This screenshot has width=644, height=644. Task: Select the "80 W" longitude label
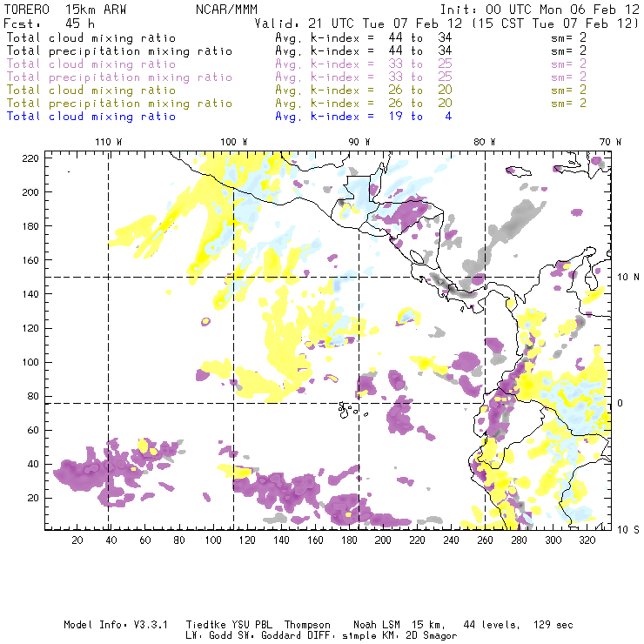[x=485, y=142]
